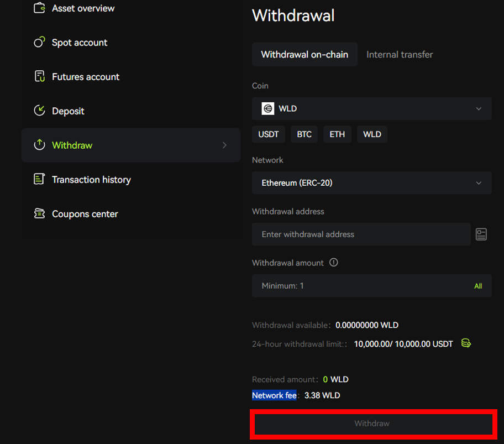This screenshot has height=444, width=504.
Task: Click the 3.38 WLD fee value
Action: point(322,395)
